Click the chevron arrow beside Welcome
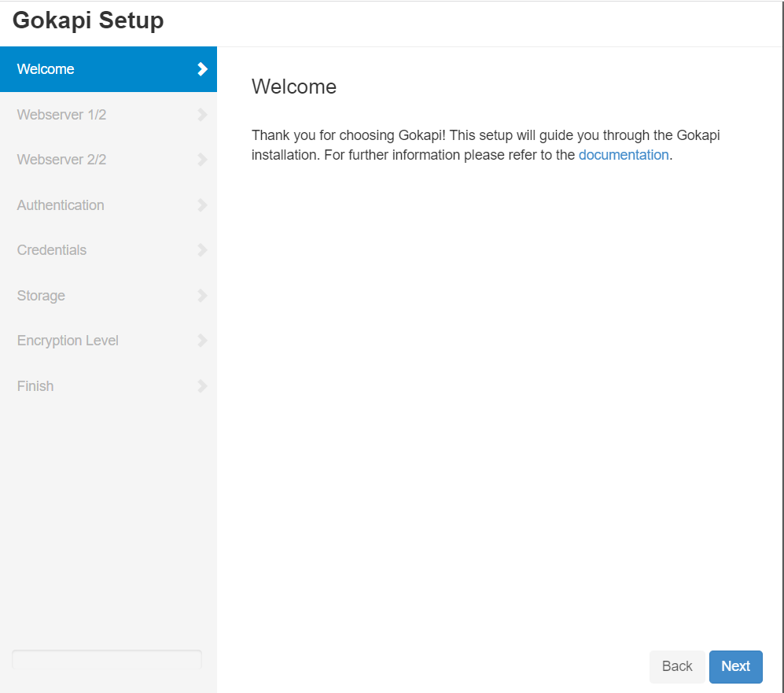784x693 pixels. pyautogui.click(x=202, y=69)
